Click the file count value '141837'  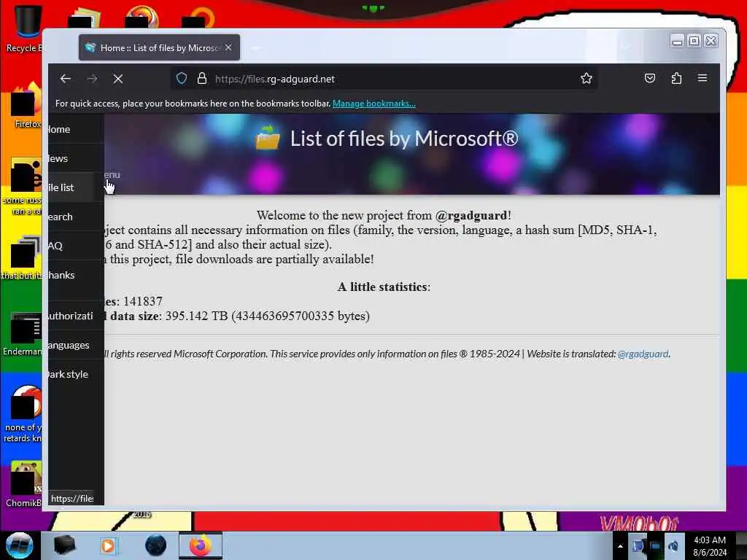(142, 301)
